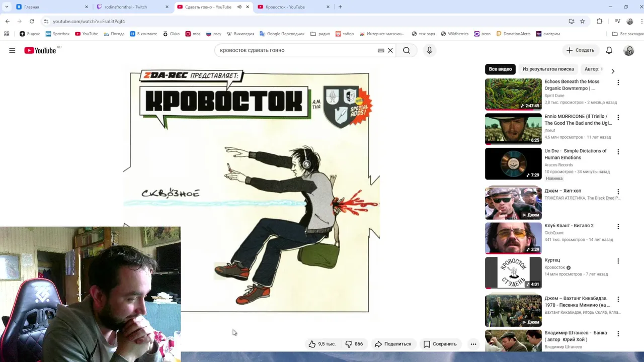The width and height of the screenshot is (644, 362).
Task: Click the address bar URL
Action: pyautogui.click(x=89, y=21)
